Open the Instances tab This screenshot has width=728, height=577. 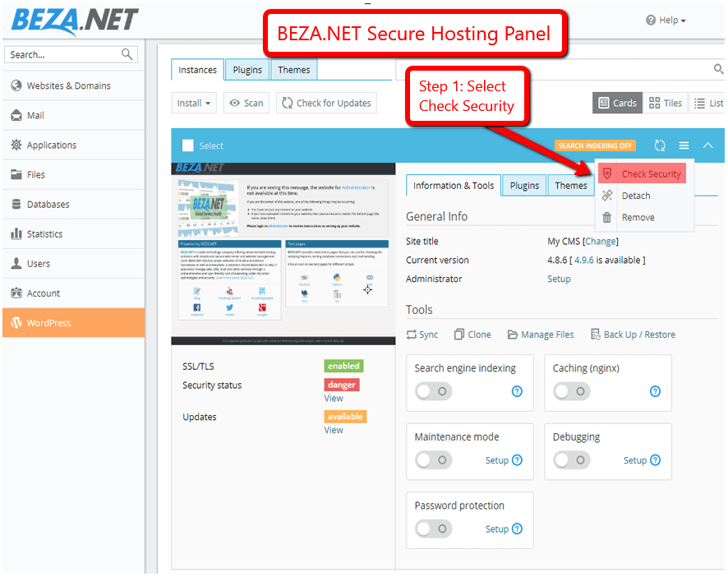coord(197,70)
